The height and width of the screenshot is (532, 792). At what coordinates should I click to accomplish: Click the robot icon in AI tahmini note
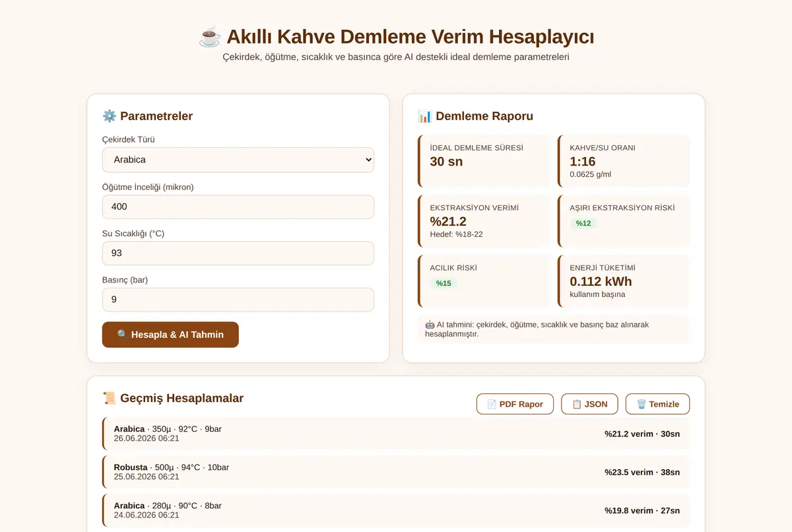point(430,325)
